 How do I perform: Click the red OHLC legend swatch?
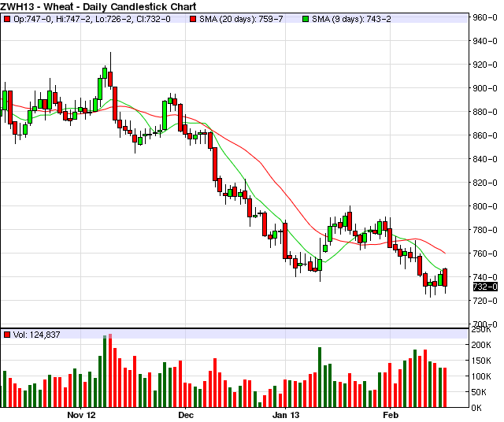(x=7, y=19)
